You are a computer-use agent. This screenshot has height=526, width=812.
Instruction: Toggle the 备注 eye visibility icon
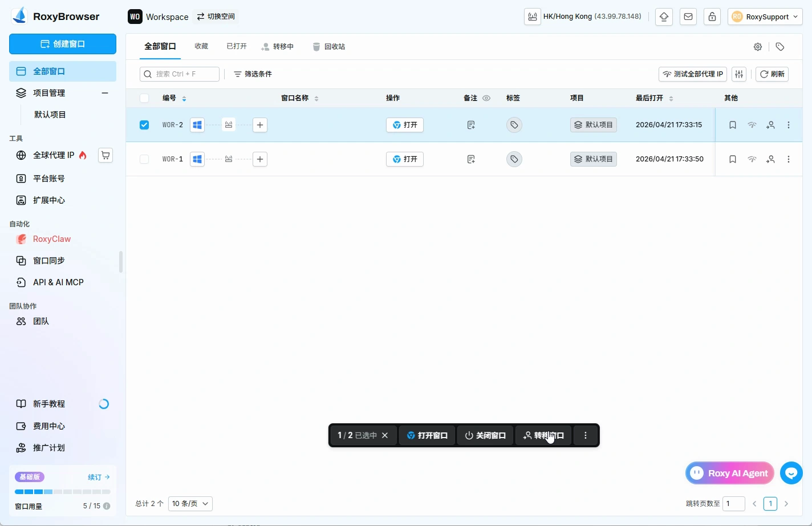pos(486,98)
